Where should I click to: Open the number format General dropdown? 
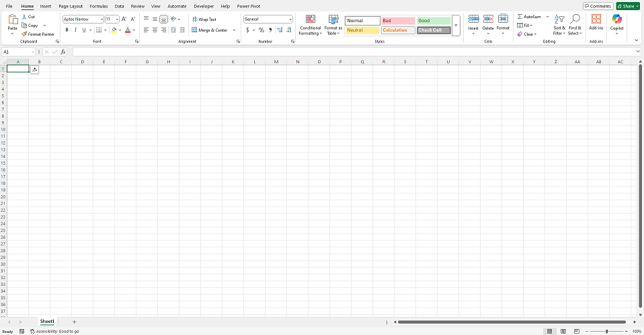point(290,20)
